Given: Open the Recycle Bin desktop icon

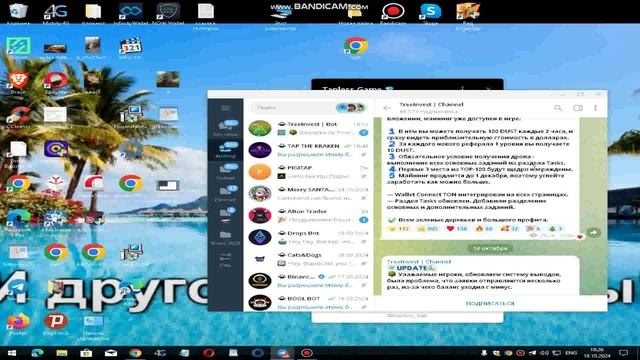Looking at the screenshot, I should point(18,12).
